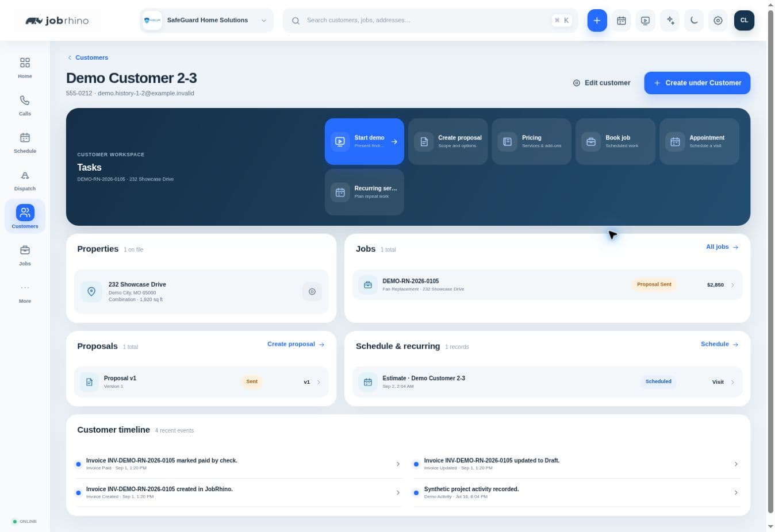Image resolution: width=775 pixels, height=532 pixels.
Task: Open the All jobs link
Action: coord(722,247)
